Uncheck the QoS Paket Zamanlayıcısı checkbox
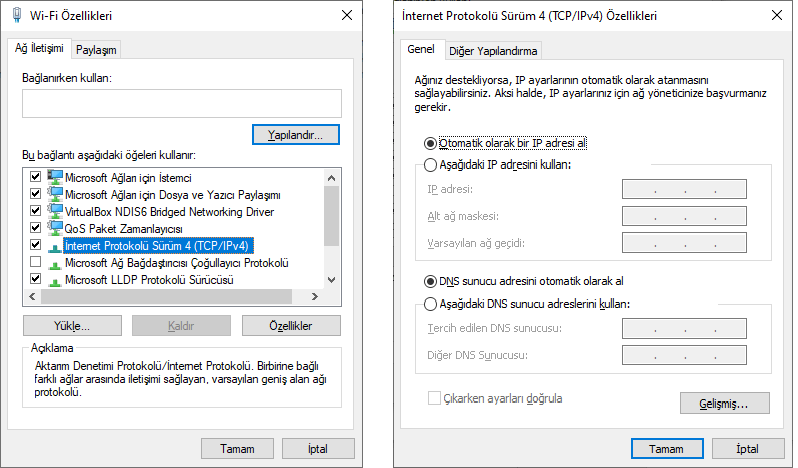The width and height of the screenshot is (798, 468). [x=37, y=229]
